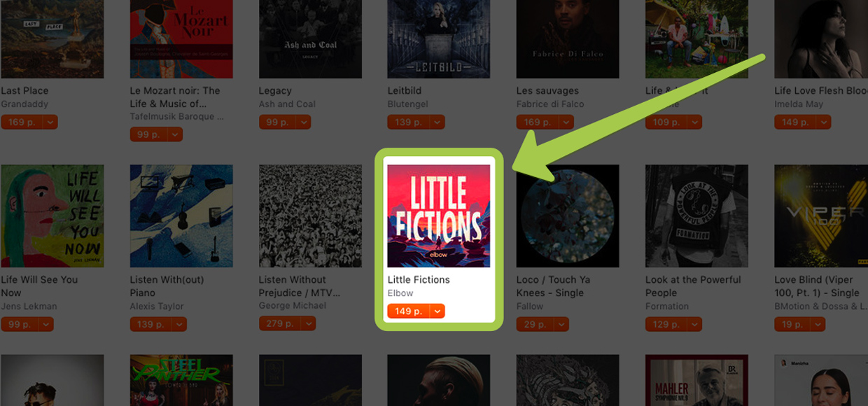Viewport: 868px width, 406px height.
Task: Open Love Blind Viper 100 cover art
Action: tap(821, 216)
